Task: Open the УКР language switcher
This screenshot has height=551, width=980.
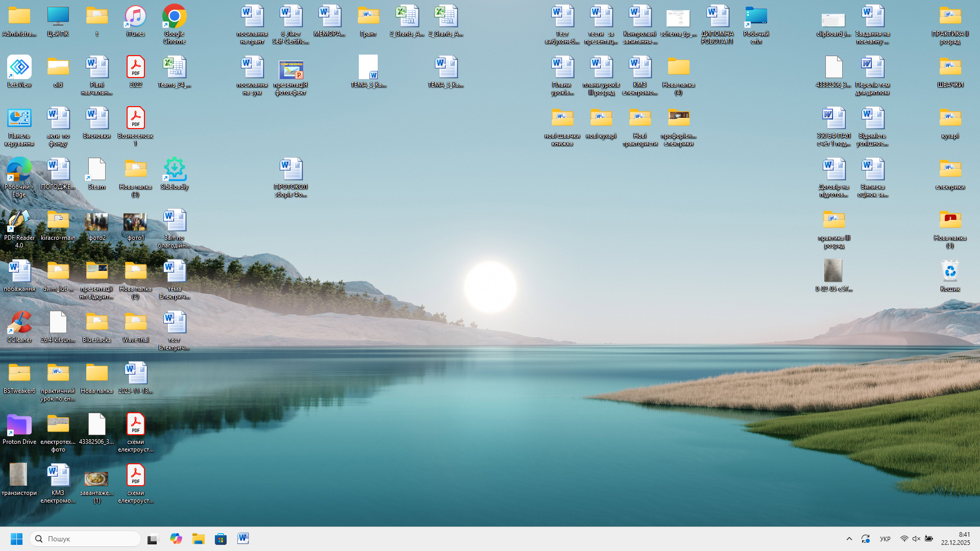Action: point(885,539)
